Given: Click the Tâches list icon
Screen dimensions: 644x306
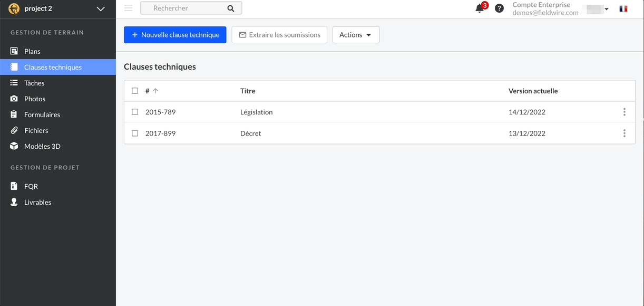Looking at the screenshot, I should [x=14, y=83].
